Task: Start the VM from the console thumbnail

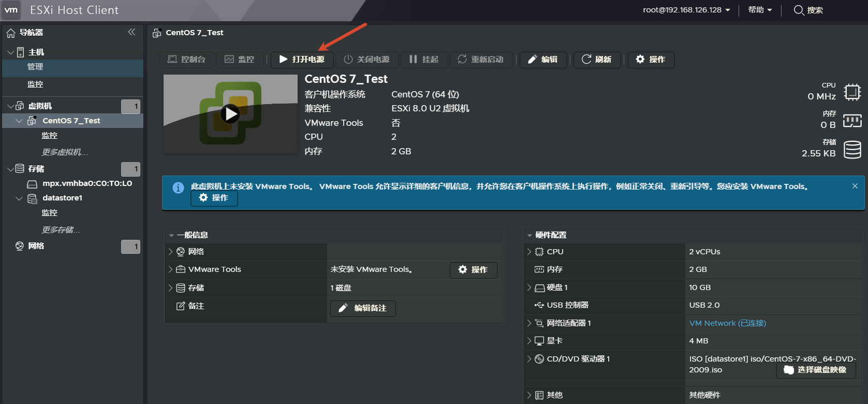Action: point(230,114)
